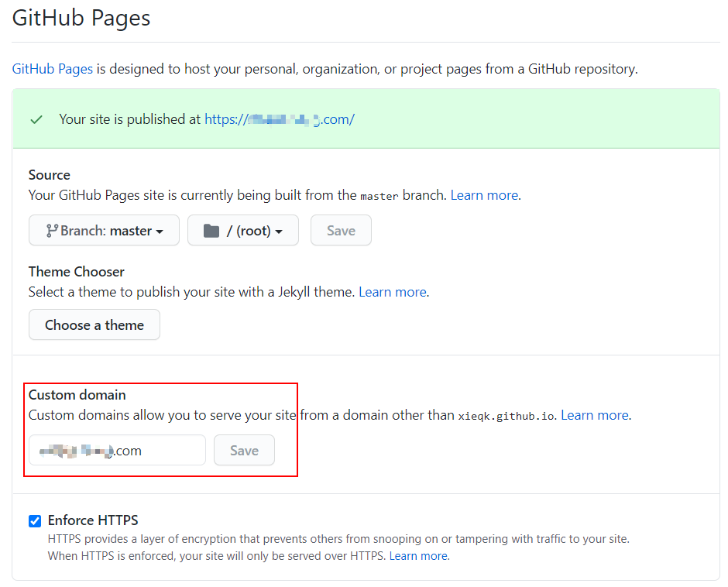Screen dimensions: 728x587
Task: Click the Save button beside the folder dropdown
Action: [x=341, y=230]
